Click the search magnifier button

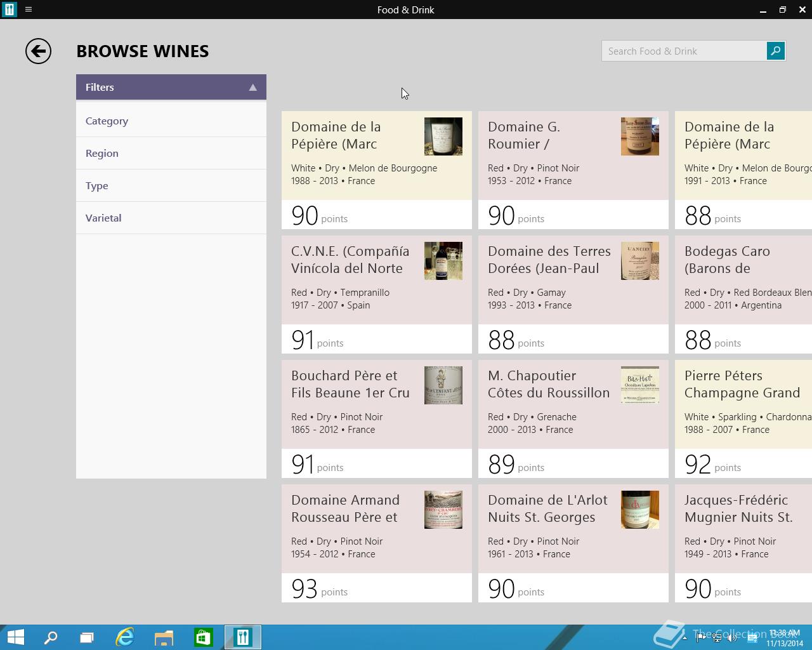tap(775, 51)
